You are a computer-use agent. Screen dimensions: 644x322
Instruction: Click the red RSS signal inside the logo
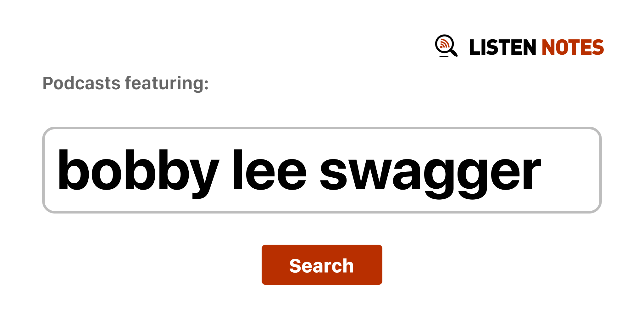tap(444, 44)
